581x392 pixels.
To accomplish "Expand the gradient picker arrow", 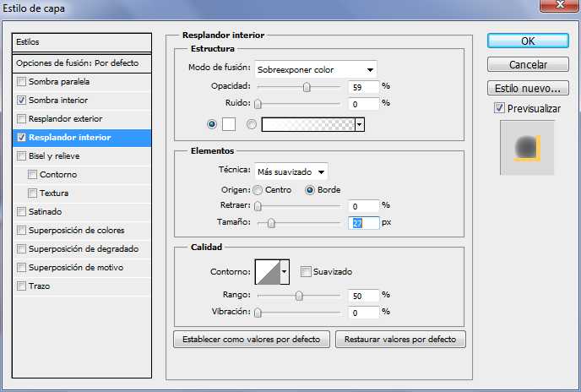I will coord(360,124).
